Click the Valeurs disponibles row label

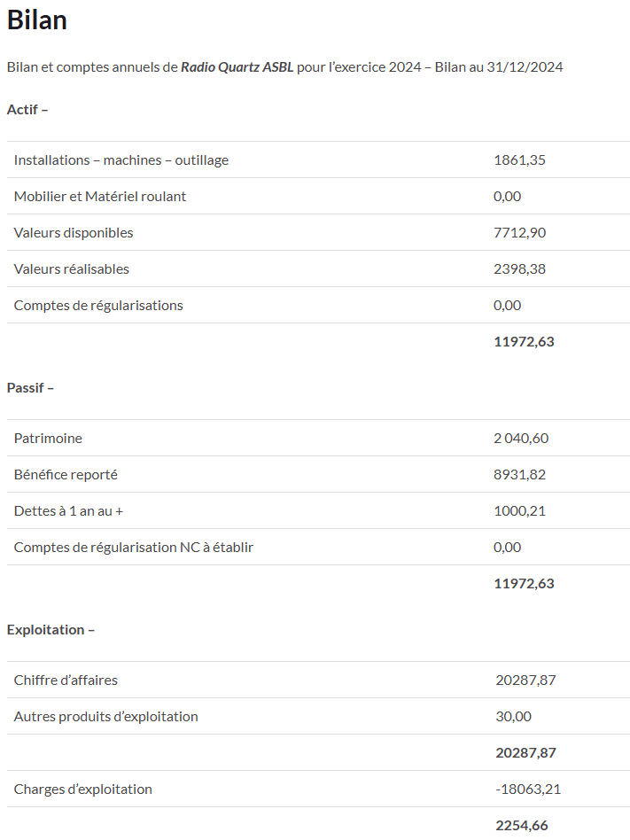(74, 233)
